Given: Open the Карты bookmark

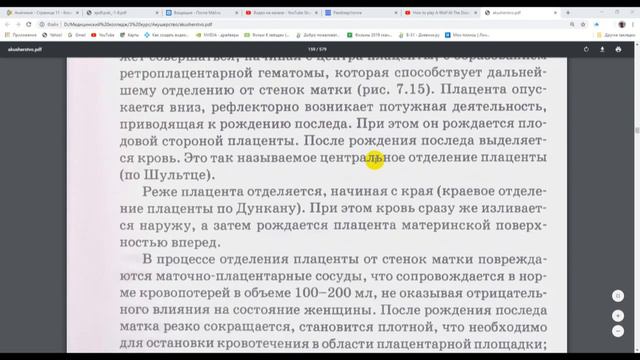Looking at the screenshot, I should (x=129, y=35).
